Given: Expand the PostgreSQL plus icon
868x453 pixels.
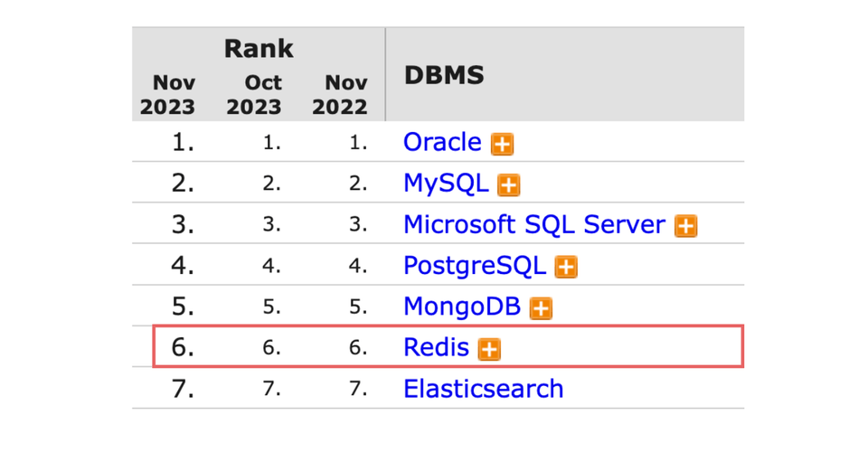Looking at the screenshot, I should (x=566, y=267).
